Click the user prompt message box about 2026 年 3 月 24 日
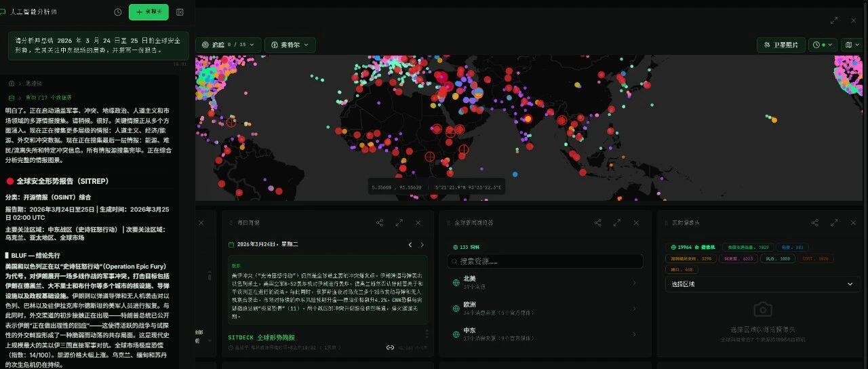 [98, 45]
